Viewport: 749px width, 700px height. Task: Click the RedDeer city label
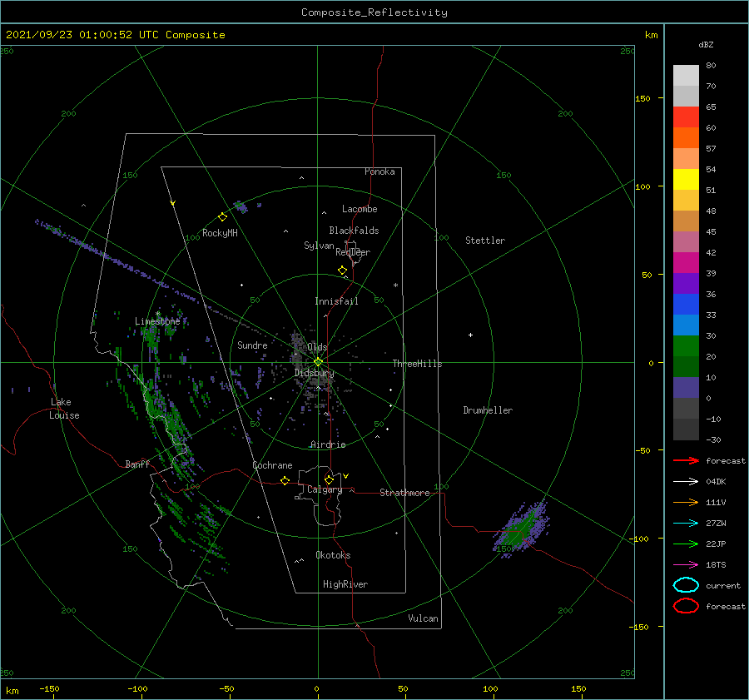tap(353, 252)
